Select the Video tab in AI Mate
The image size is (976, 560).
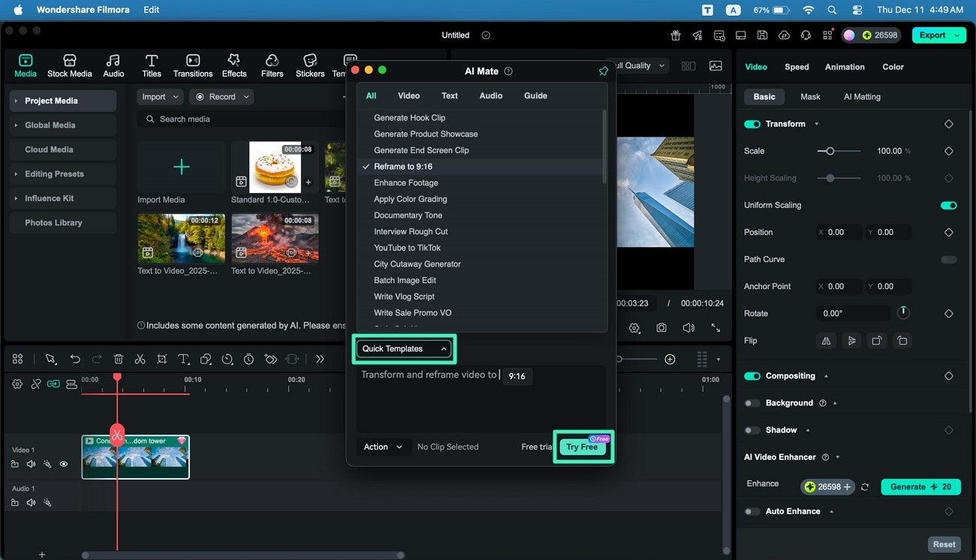pos(408,96)
